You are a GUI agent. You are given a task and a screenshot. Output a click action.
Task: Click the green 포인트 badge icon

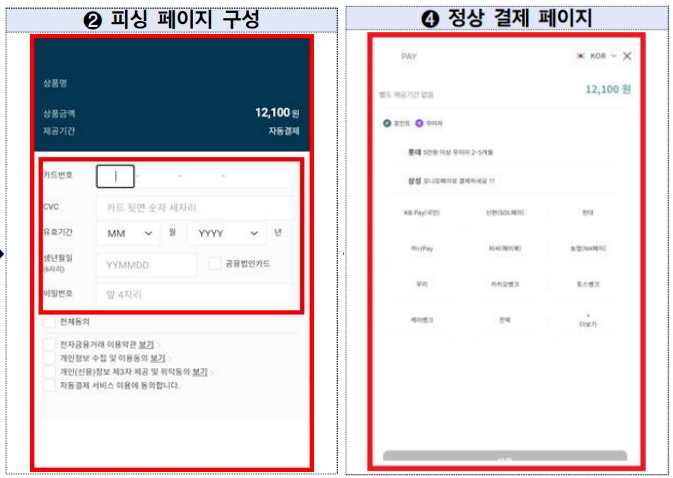click(387, 123)
